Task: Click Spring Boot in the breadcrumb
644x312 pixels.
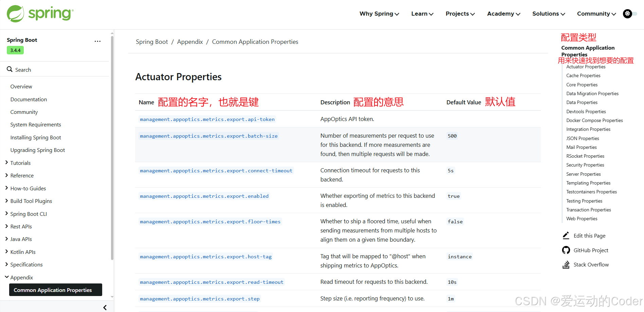Action: [152, 41]
